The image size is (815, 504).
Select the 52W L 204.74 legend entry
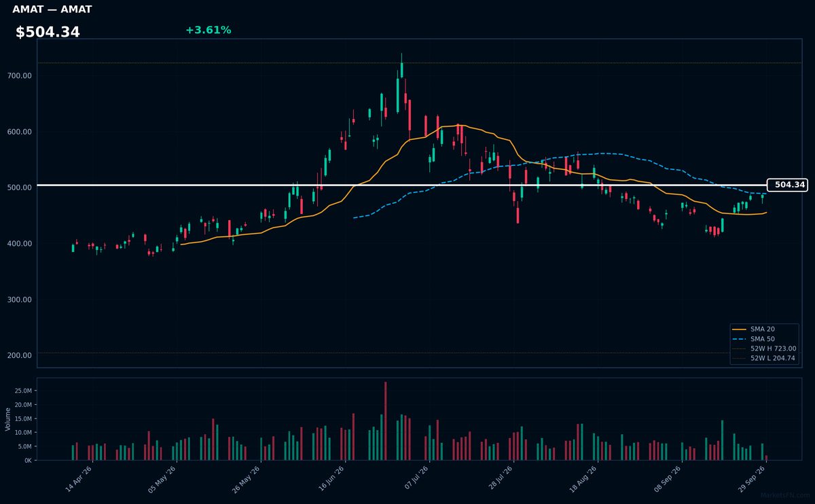(764, 358)
